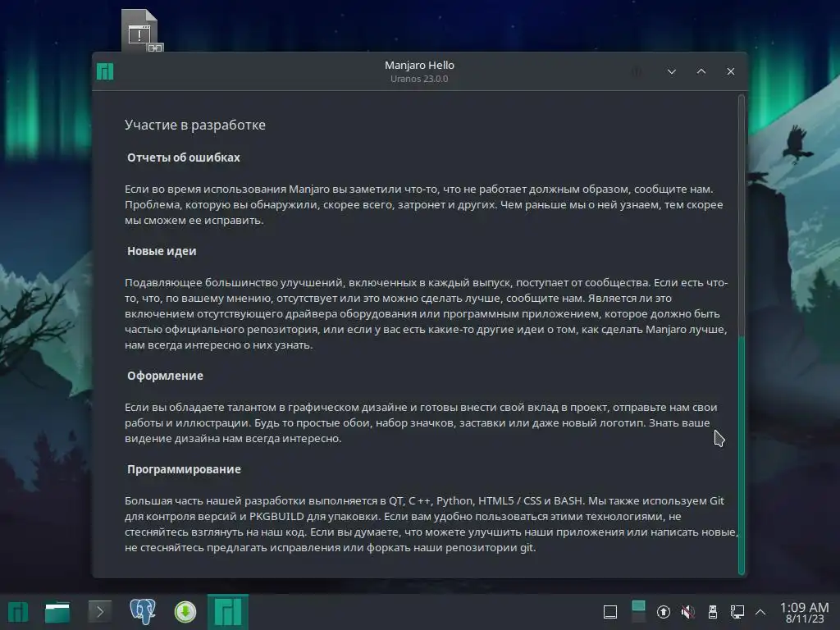Click the 'Manjaro Hello' window title
840x630 pixels.
419,65
